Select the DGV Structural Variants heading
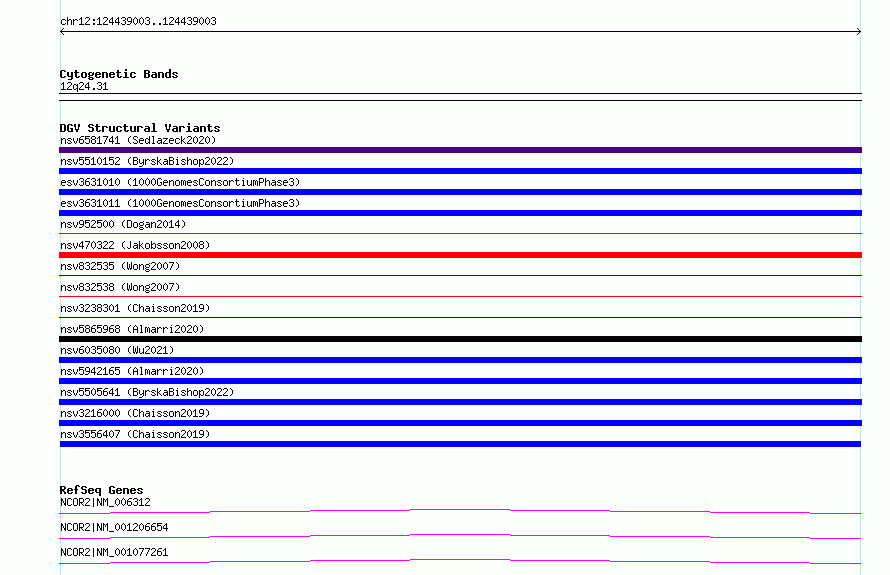 [140, 128]
